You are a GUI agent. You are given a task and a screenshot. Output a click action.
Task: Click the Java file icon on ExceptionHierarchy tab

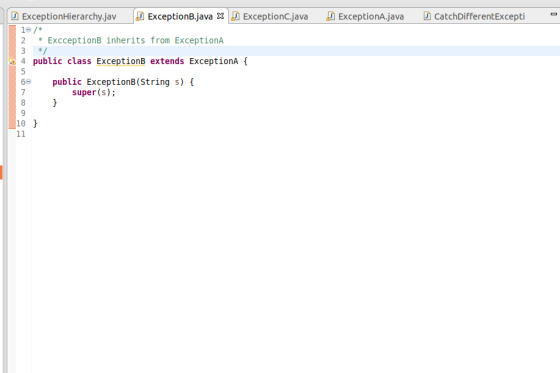coord(15,16)
